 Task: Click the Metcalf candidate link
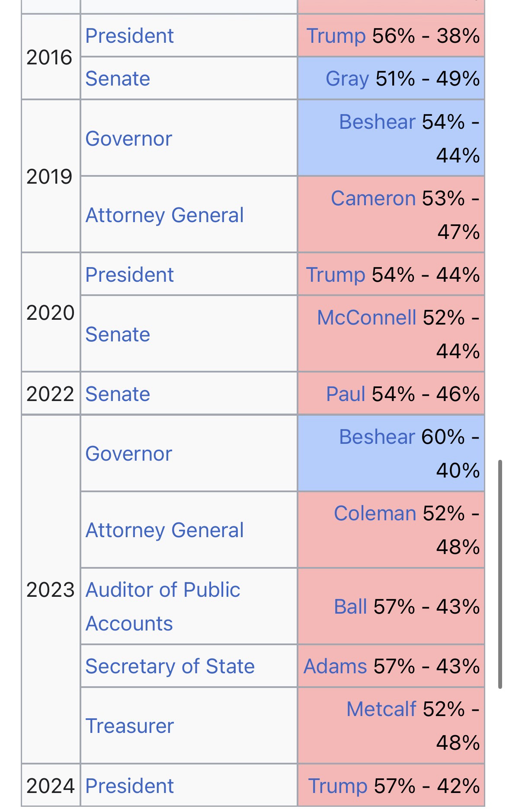tap(381, 709)
